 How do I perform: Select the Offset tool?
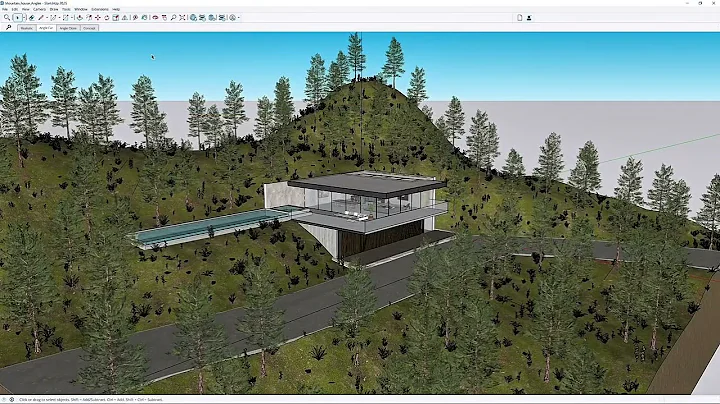[x=89, y=17]
